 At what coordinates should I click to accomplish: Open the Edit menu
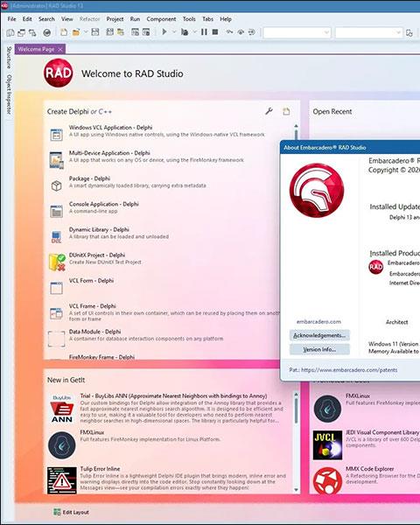pyautogui.click(x=27, y=19)
